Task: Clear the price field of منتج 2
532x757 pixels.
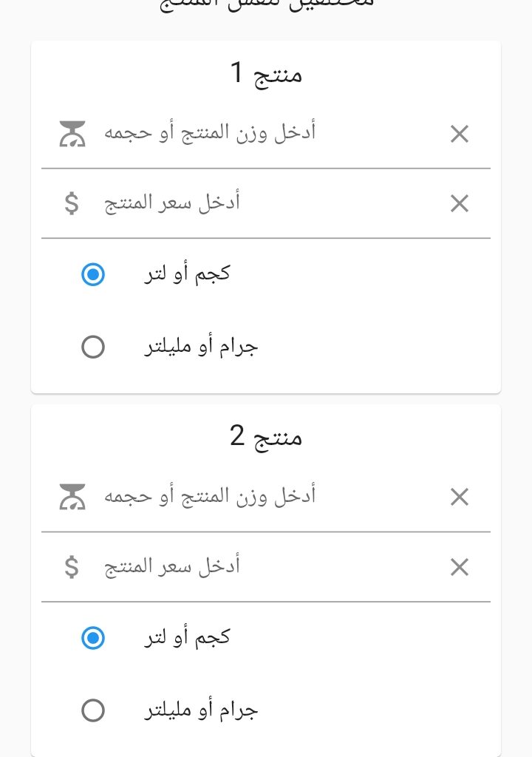Action: (x=460, y=567)
